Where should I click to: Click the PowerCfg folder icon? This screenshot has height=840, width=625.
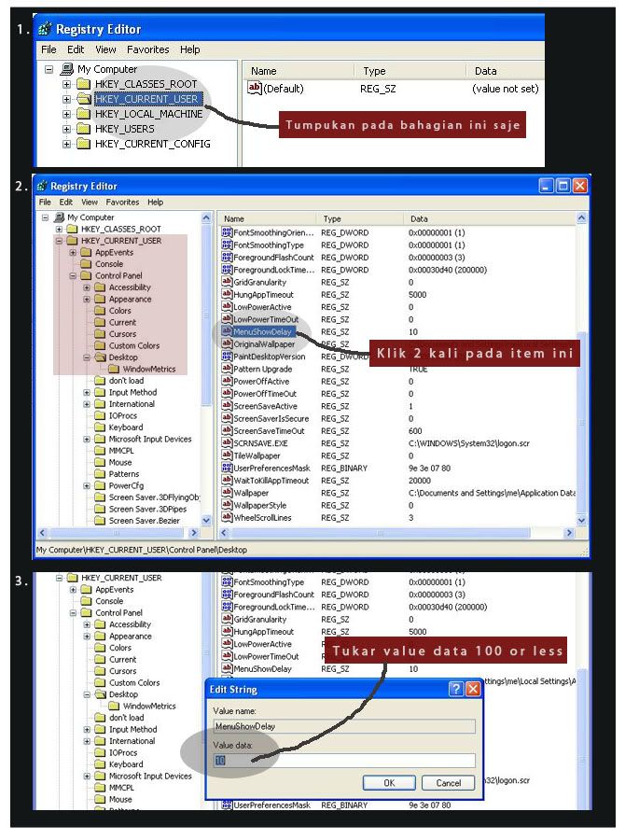click(100, 485)
